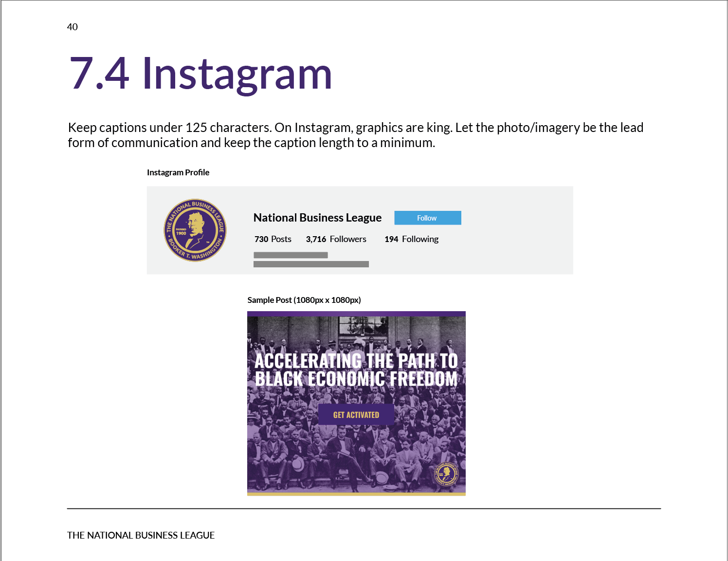728x561 pixels.
Task: Click the longer gray bio placeholder bar
Action: (x=311, y=264)
